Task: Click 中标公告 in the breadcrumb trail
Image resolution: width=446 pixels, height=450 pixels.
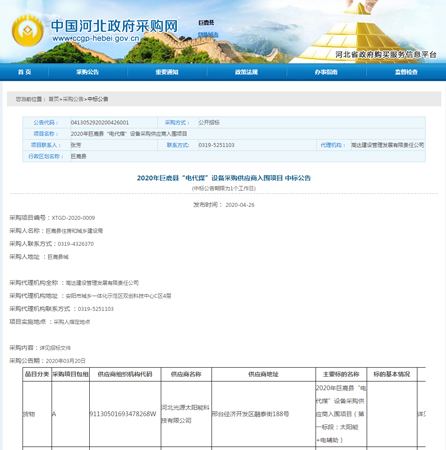Action: 98,99
